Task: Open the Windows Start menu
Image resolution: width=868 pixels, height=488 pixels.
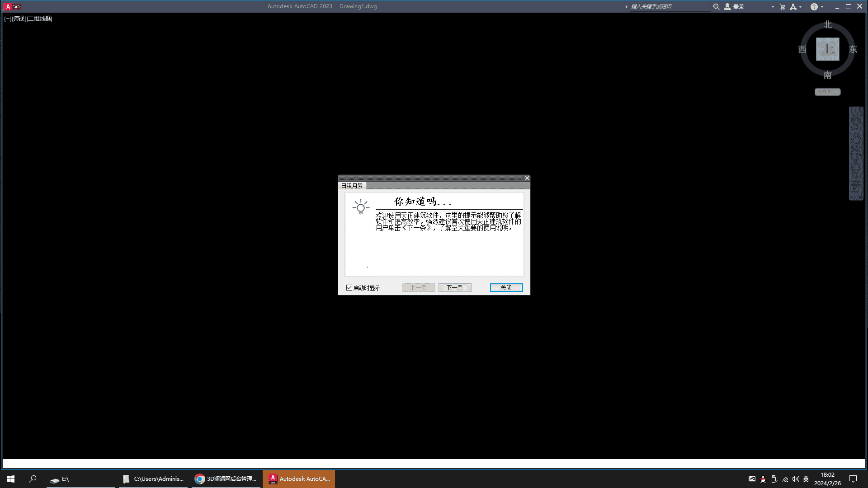Action: pyautogui.click(x=11, y=479)
